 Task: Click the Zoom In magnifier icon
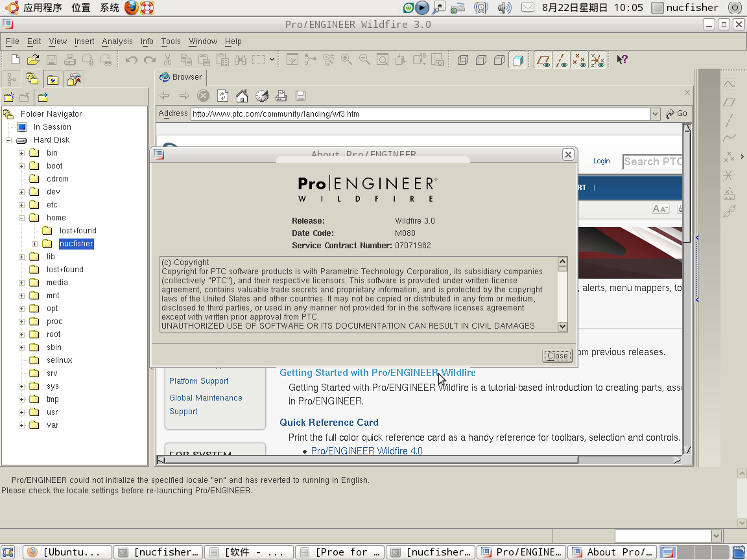tap(346, 60)
